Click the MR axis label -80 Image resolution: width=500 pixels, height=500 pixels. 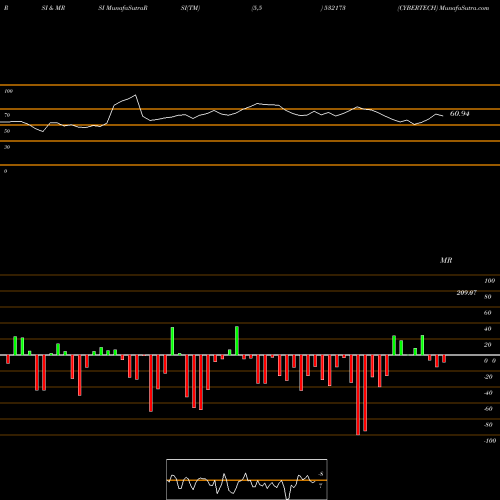click(x=488, y=425)
